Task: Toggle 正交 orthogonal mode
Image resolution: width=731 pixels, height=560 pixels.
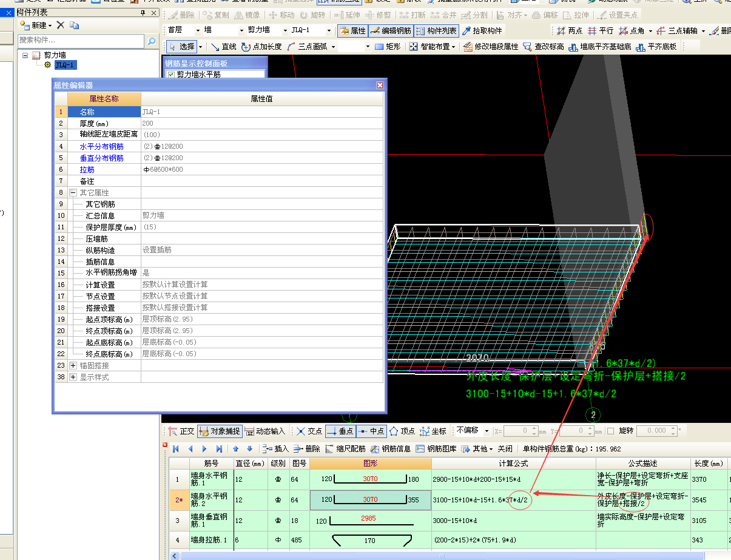Action: pos(181,431)
